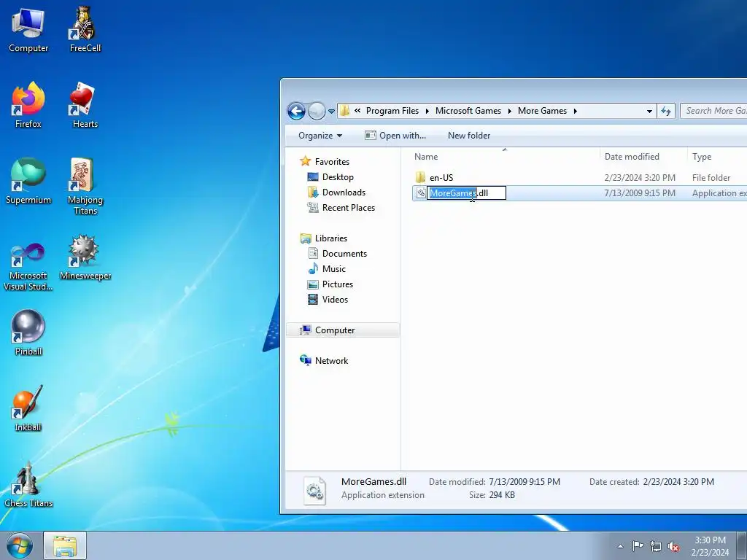This screenshot has width=747, height=560.
Task: Select the Supermium browser shortcut
Action: [28, 181]
